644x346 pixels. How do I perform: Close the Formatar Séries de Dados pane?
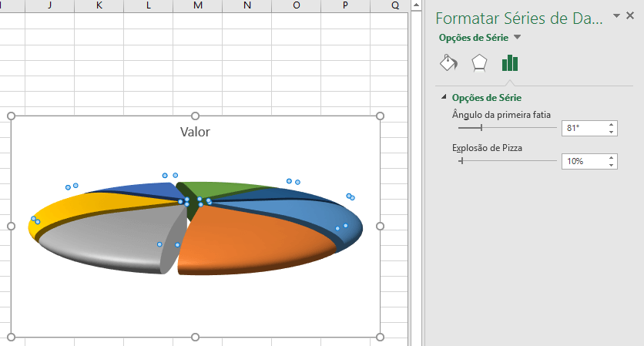(630, 16)
